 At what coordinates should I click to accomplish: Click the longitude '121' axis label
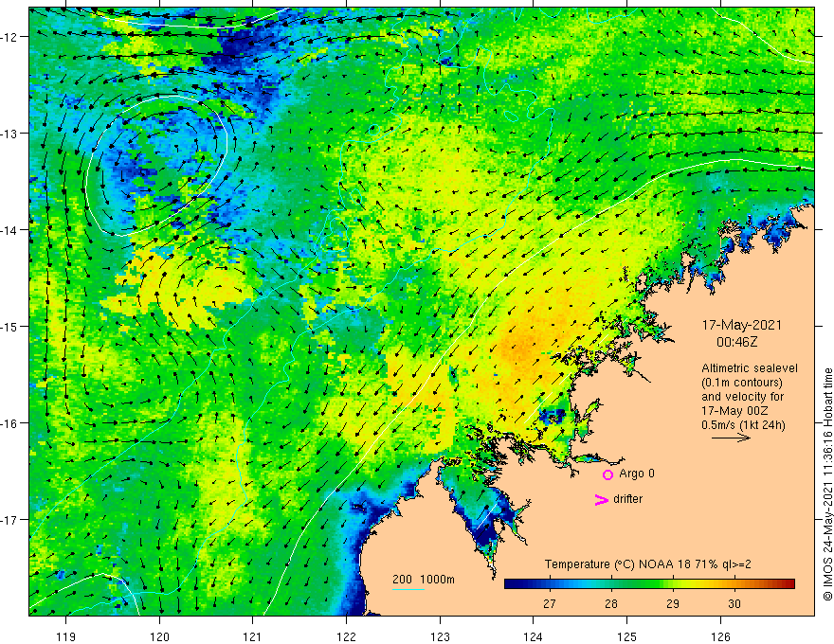click(x=253, y=636)
